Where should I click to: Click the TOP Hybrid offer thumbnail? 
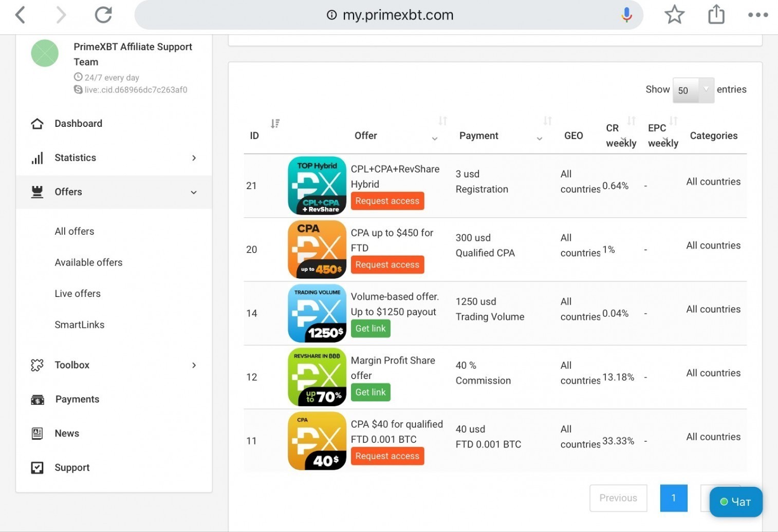tap(317, 185)
